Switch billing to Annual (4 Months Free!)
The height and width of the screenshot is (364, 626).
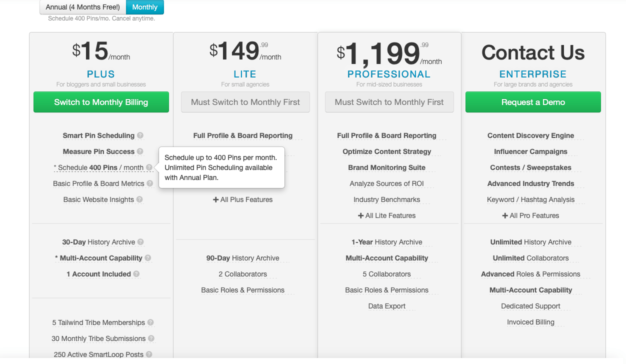83,7
